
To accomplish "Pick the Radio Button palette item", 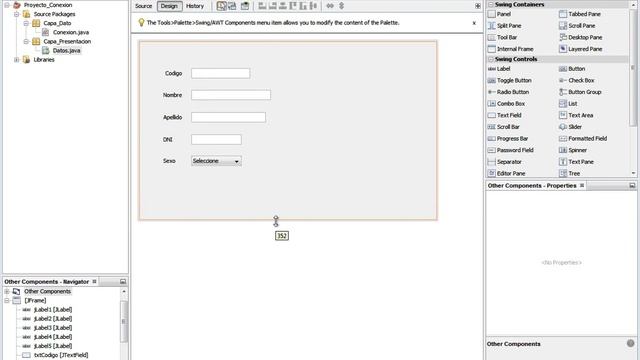I will pyautogui.click(x=508, y=92).
